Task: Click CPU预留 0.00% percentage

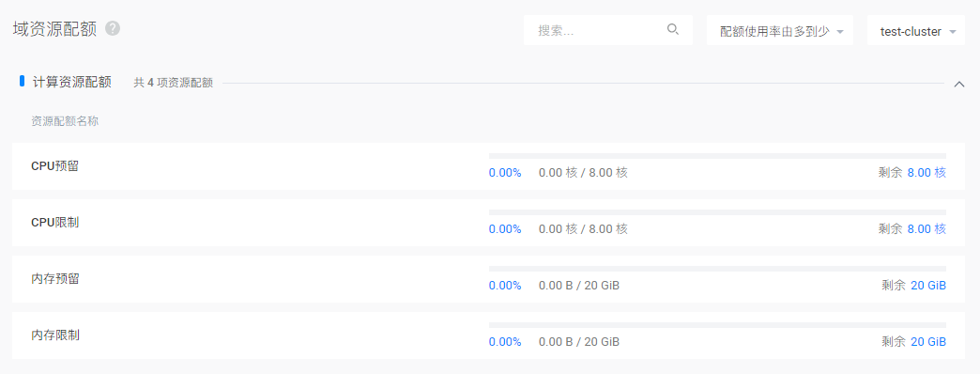Action: click(505, 173)
